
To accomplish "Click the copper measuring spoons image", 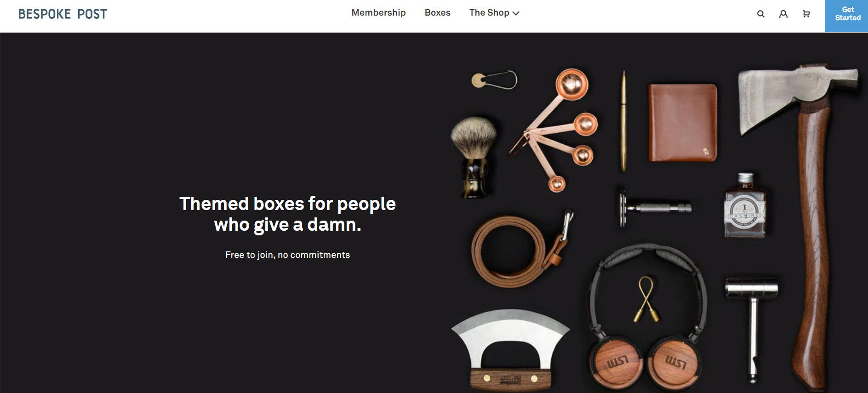I will [555, 130].
